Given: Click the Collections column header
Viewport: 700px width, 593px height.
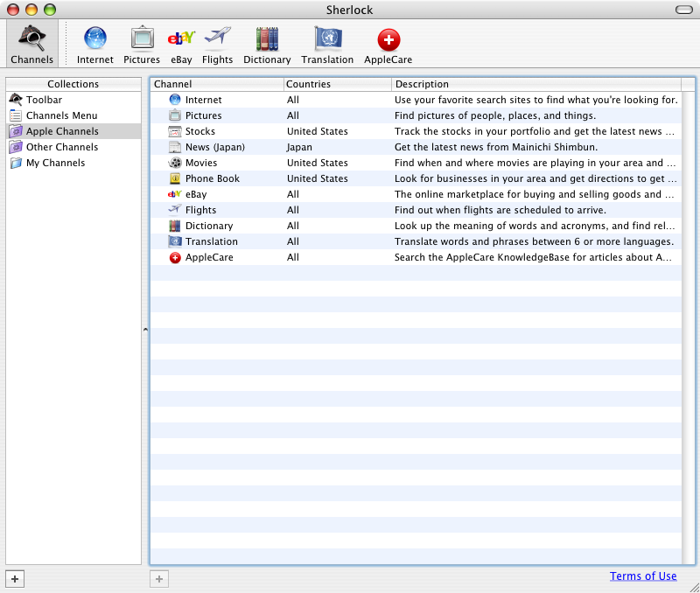Looking at the screenshot, I should pos(73,84).
